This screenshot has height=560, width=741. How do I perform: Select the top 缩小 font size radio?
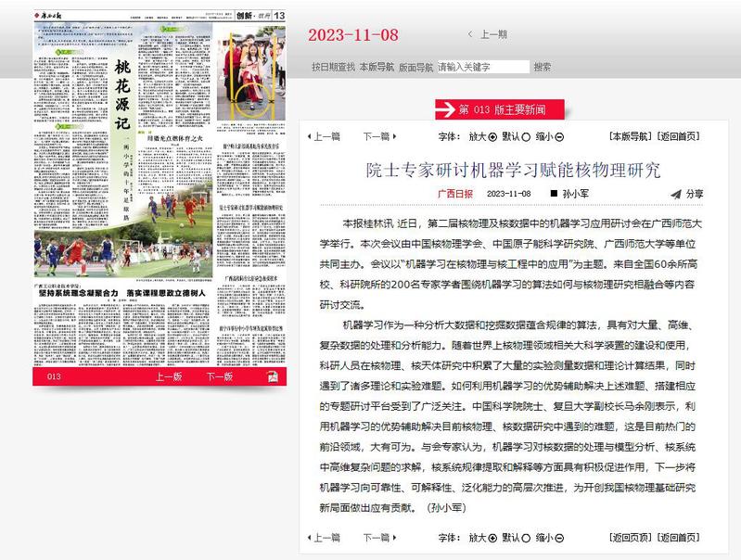pos(559,136)
